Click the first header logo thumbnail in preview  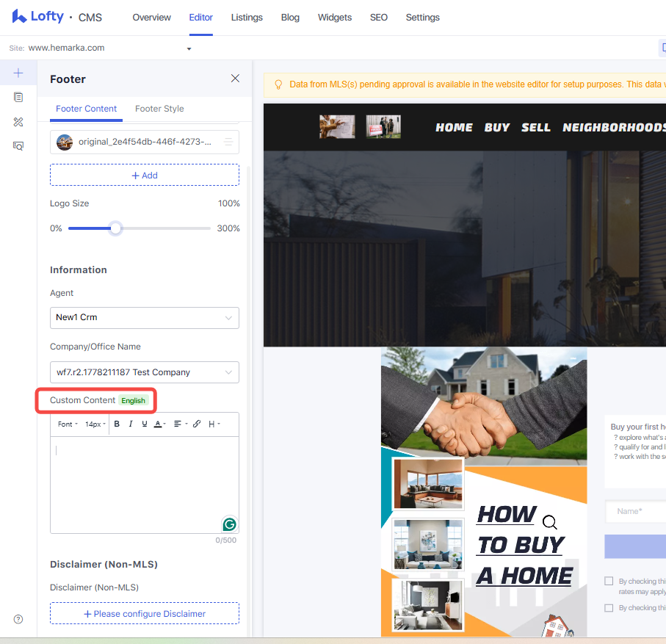click(337, 126)
